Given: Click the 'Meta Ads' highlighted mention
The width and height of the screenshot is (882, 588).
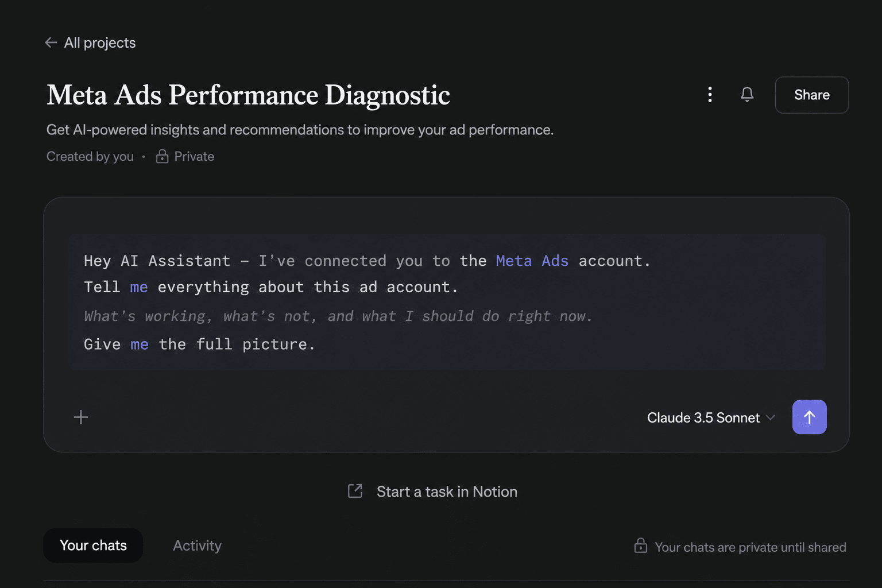Looking at the screenshot, I should (532, 261).
